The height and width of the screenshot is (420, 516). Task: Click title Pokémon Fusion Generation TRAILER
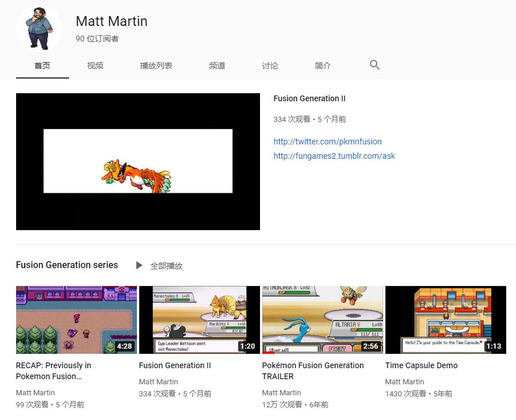[312, 371]
